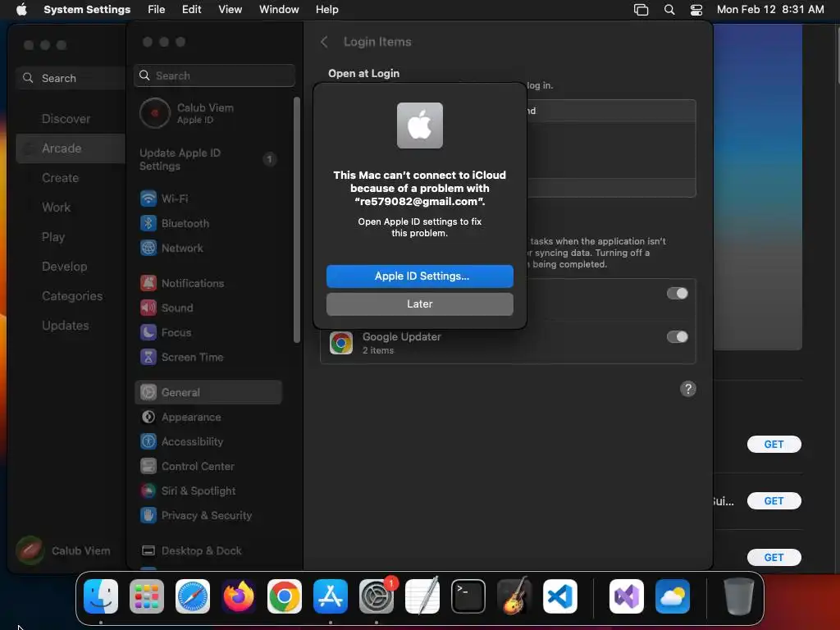840x630 pixels.
Task: Open Spotlight search in menu bar
Action: click(669, 10)
